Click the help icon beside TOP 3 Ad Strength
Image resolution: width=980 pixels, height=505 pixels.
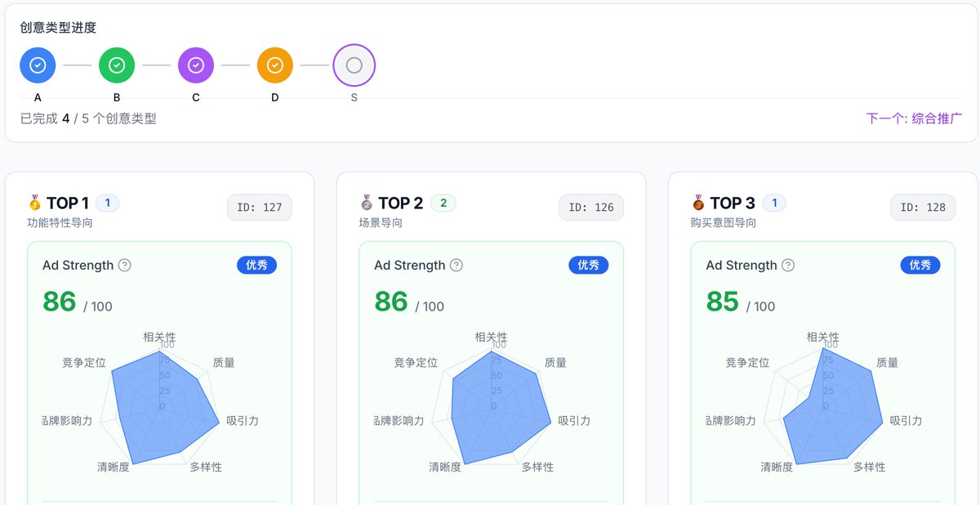click(x=788, y=265)
